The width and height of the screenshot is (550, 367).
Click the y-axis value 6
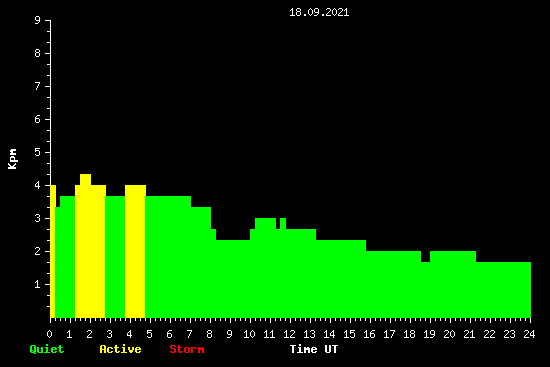coord(38,119)
